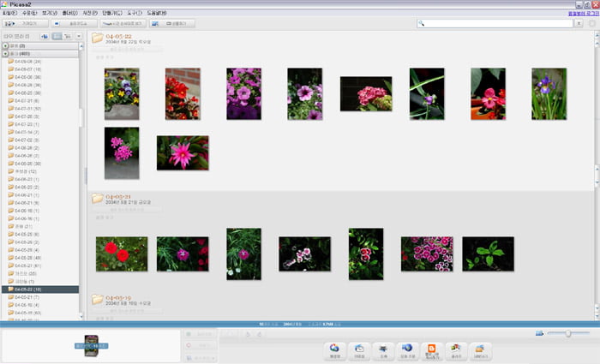600x364 pixels.
Task: Click the folder icon beside the 04-05-22 heading
Action: tap(97, 38)
